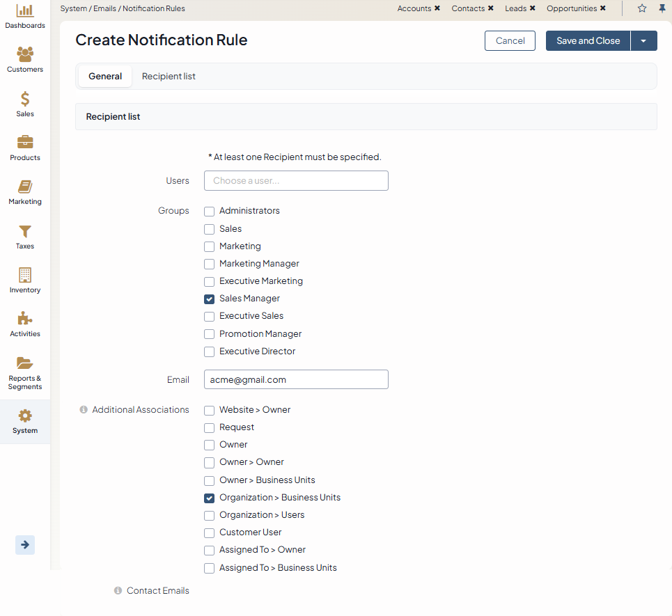Close the Accounts pinned tab

(437, 8)
